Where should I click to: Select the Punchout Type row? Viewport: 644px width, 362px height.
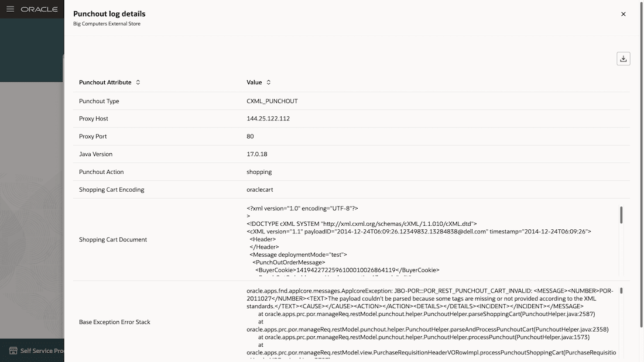click(351, 101)
